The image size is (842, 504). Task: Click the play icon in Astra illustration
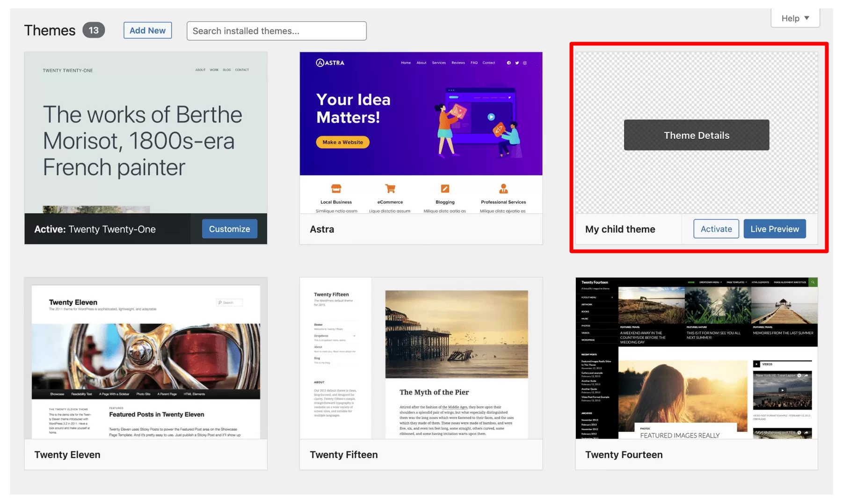(491, 117)
